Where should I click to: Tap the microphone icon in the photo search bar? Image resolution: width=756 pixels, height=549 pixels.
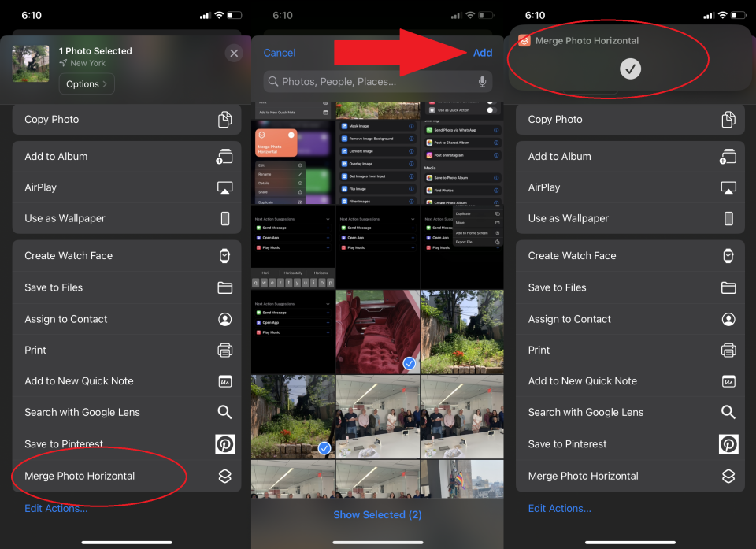tap(482, 82)
